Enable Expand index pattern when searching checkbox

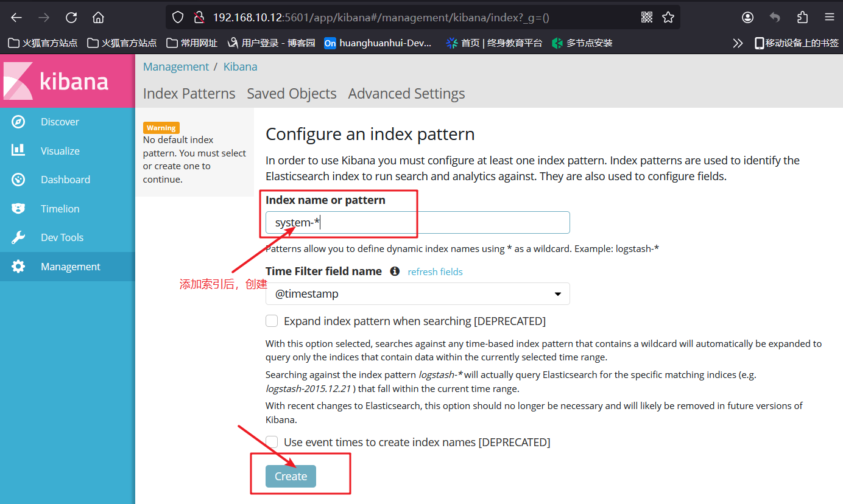tap(272, 321)
